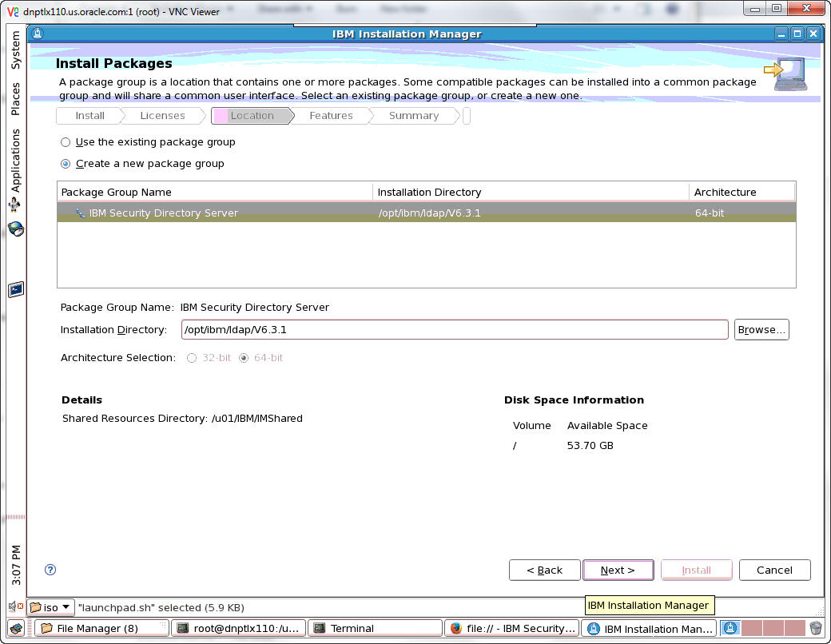Screen dimensions: 831x644
Task: Select Use the existing package group
Action: (148, 142)
